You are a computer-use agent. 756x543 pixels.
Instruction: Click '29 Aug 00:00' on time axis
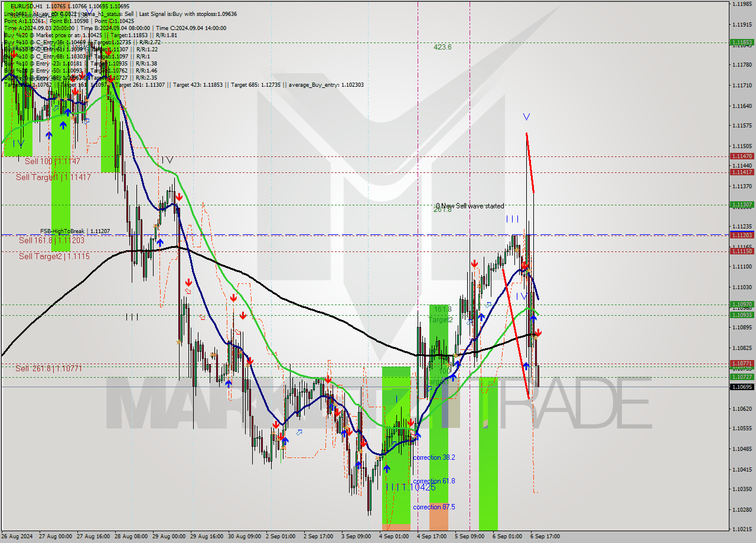tap(169, 537)
